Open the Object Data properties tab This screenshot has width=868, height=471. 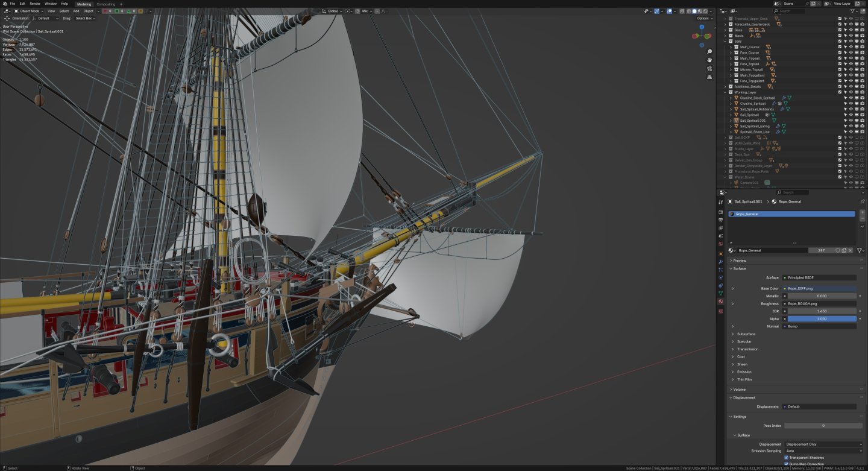point(720,293)
